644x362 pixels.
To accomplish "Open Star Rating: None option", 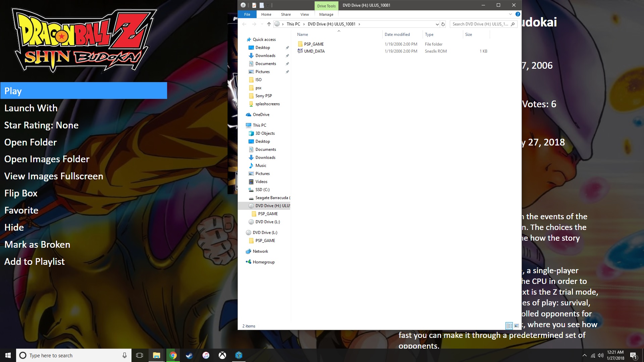I will 41,125.
